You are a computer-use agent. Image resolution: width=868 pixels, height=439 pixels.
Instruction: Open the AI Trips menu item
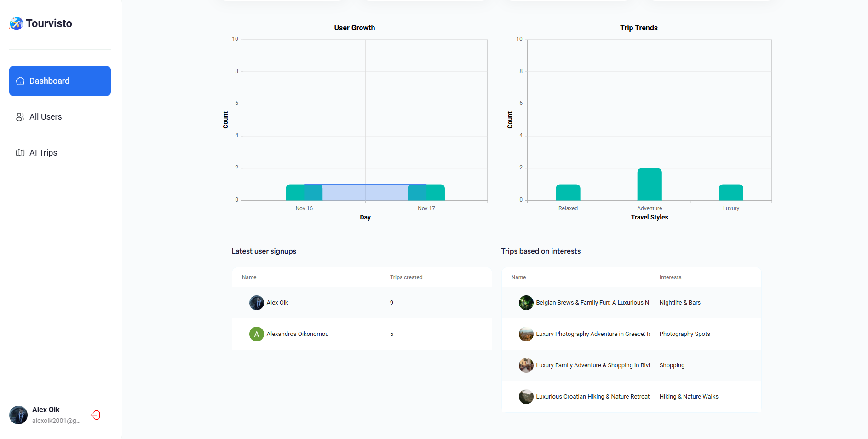pos(43,153)
